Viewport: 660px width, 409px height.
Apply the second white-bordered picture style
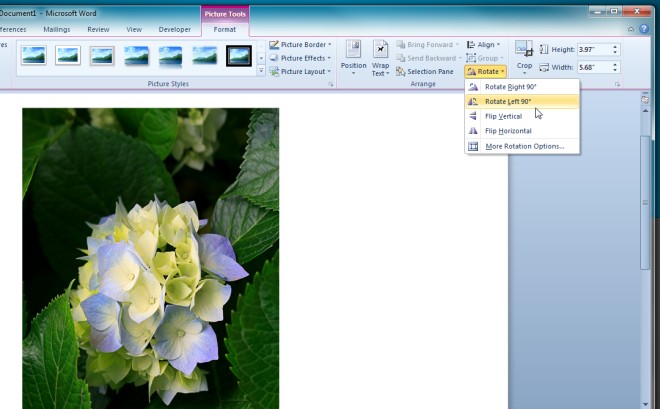click(68, 56)
